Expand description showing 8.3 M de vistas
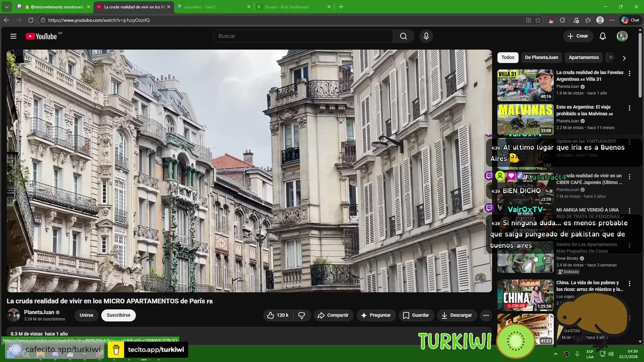644x362 pixels. (x=39, y=334)
